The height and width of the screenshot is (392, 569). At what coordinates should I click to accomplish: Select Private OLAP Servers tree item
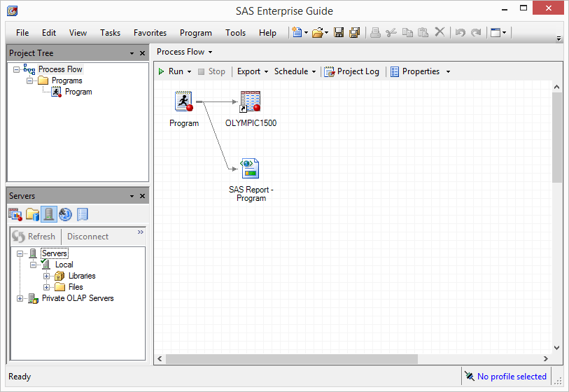(78, 298)
